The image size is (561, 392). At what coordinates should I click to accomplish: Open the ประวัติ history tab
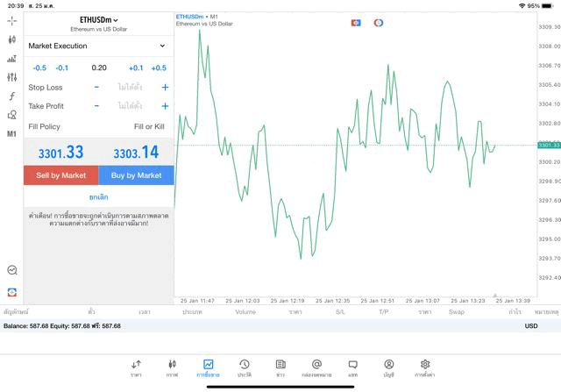(x=245, y=367)
